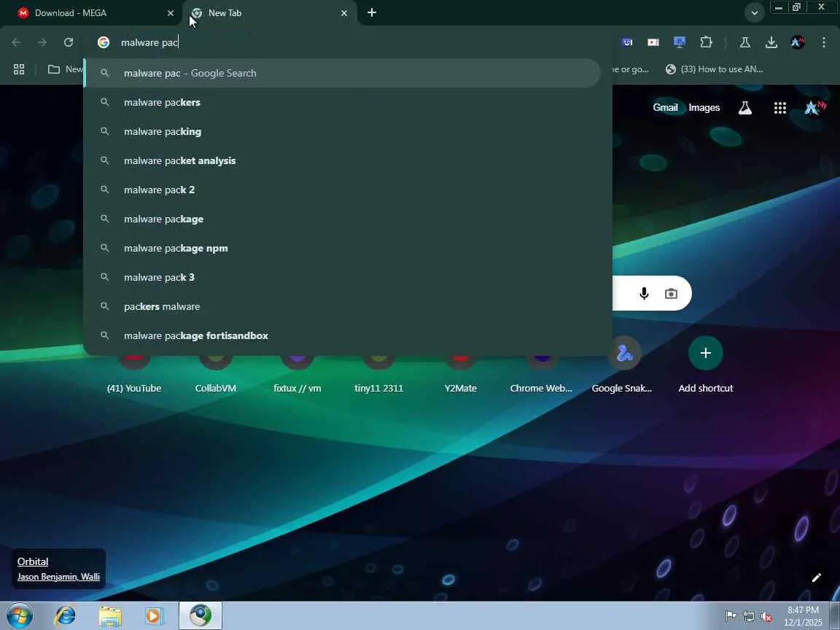Screen dimensions: 840x630
Task: Click the Add shortcut button
Action: (x=706, y=366)
